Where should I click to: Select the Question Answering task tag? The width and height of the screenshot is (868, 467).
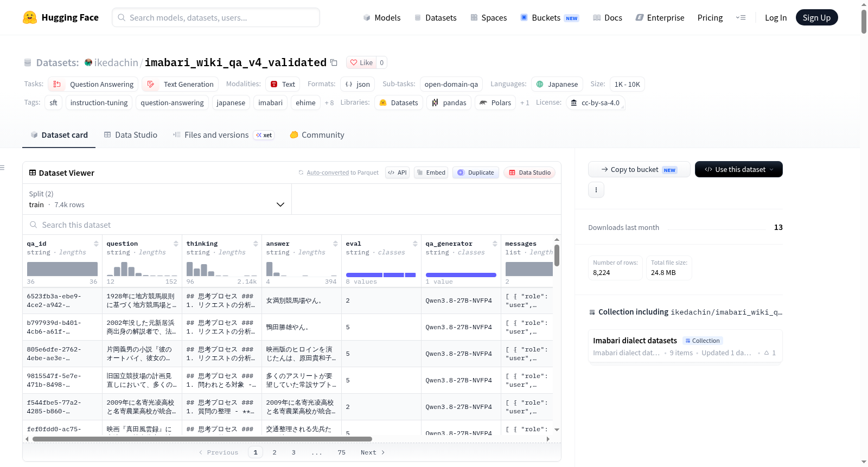93,84
